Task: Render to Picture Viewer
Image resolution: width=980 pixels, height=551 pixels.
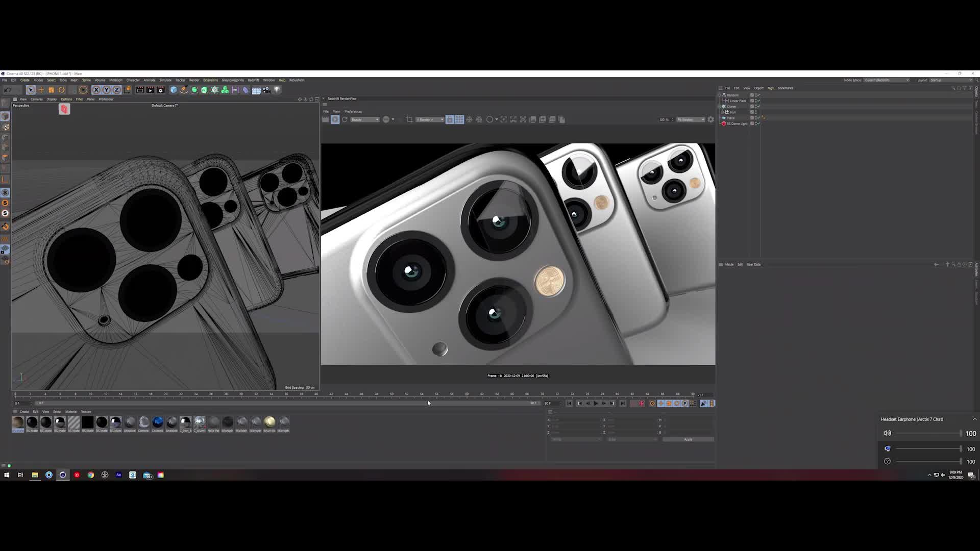Action: (150, 90)
